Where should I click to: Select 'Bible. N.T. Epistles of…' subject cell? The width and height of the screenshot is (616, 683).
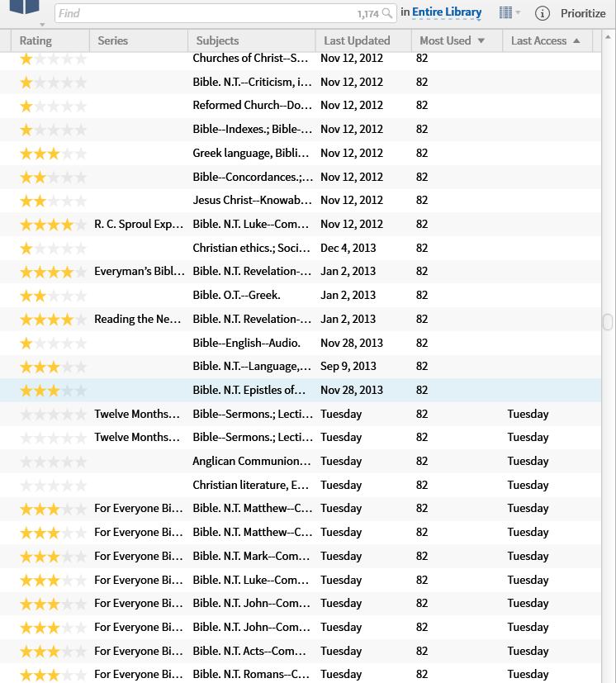coord(249,391)
